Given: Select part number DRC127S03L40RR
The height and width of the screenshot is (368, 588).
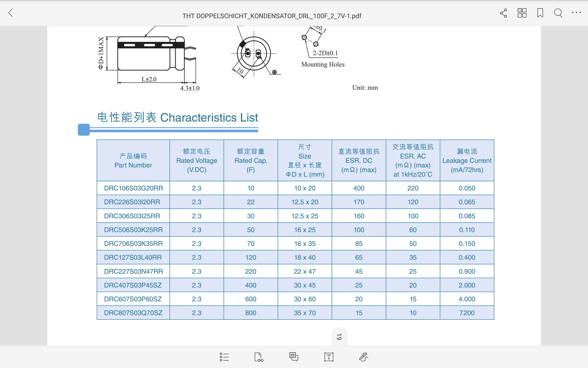Looking at the screenshot, I should point(133,258).
